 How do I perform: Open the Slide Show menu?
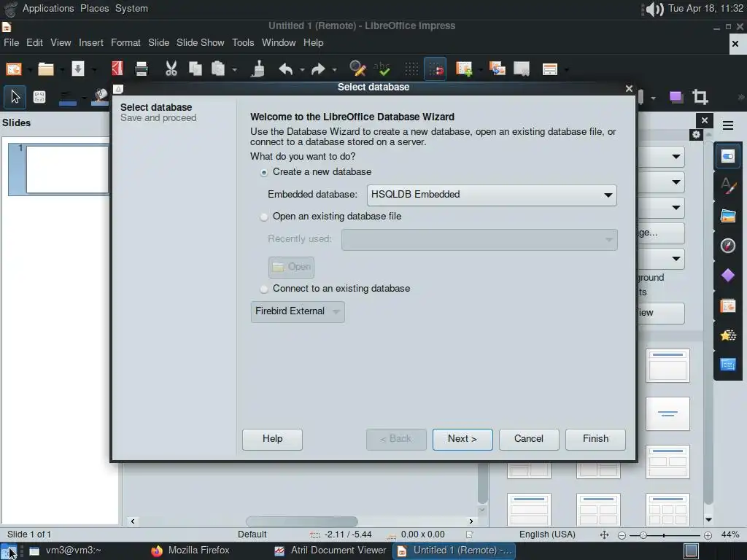(200, 43)
